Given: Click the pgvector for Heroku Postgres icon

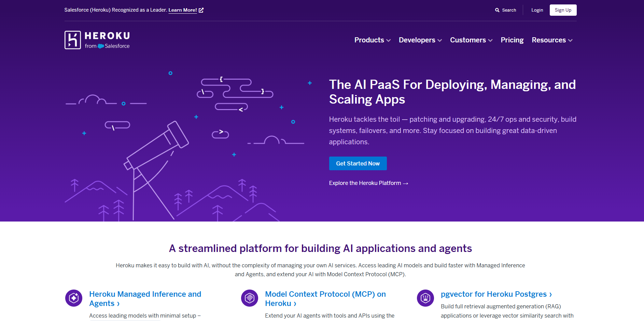Looking at the screenshot, I should coord(425,298).
